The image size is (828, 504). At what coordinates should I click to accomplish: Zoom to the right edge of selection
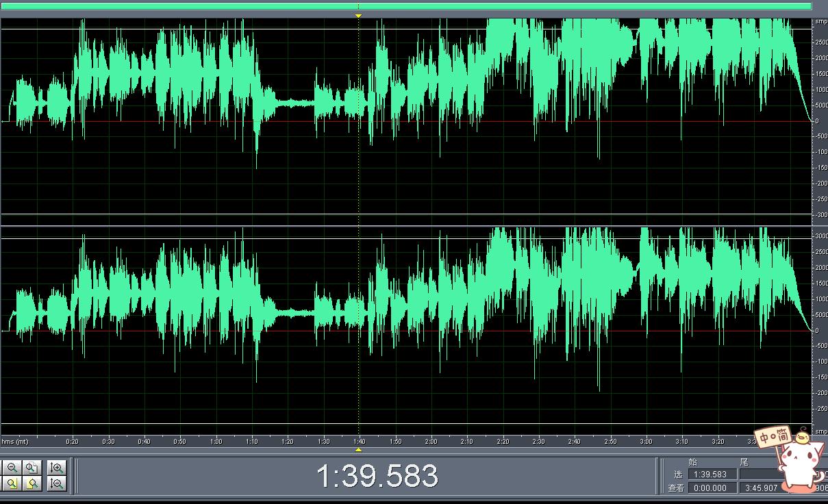tap(32, 483)
